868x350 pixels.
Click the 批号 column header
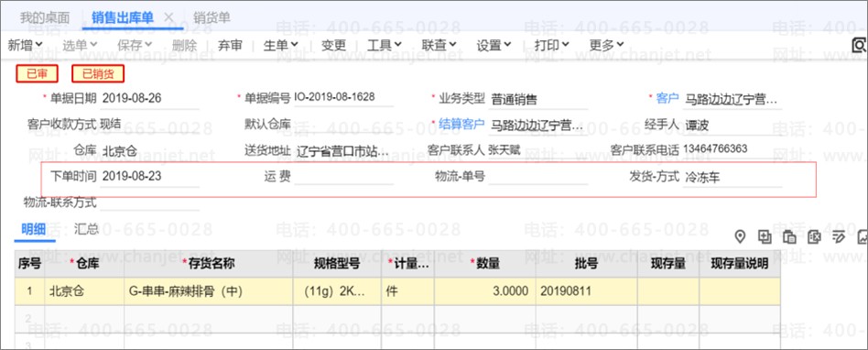[x=586, y=264]
